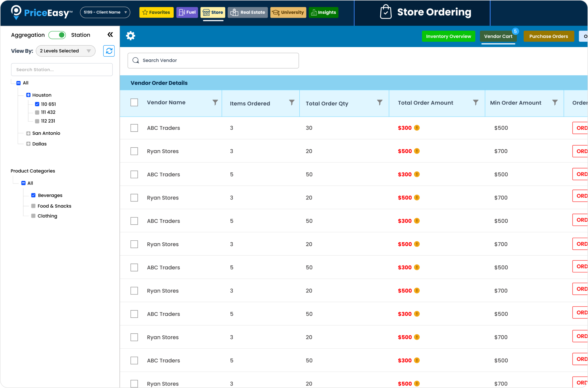Check the first Ryan Stores row checkbox
Viewport: 588px width, 388px height.
point(134,151)
